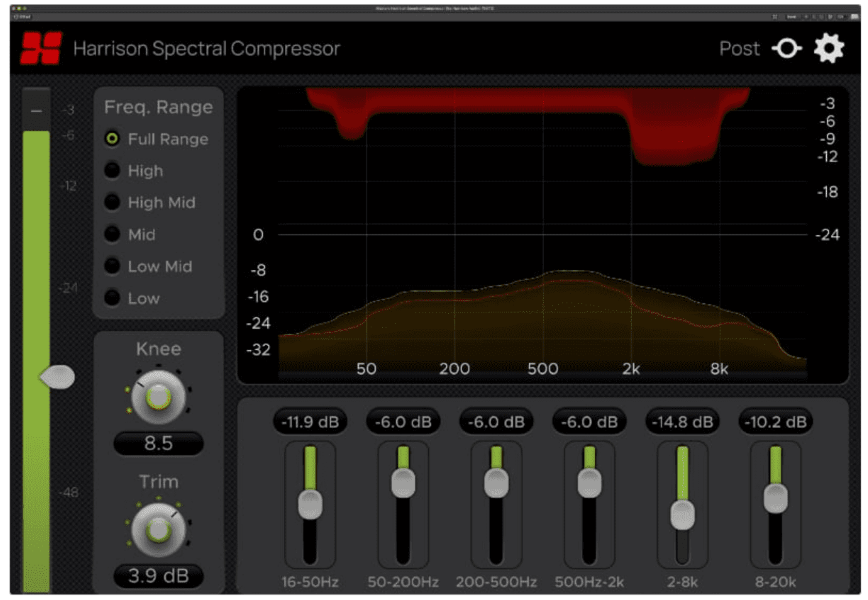Click the Trim value field showing 3.9 dB

158,576
